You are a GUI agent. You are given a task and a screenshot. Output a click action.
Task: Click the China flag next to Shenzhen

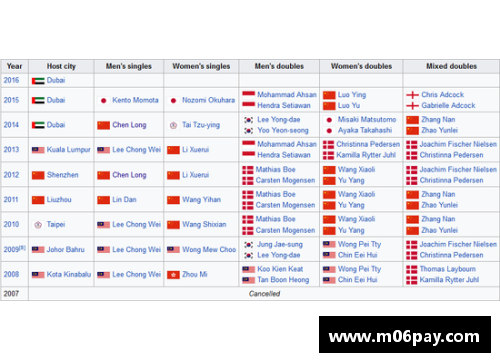coord(38,175)
